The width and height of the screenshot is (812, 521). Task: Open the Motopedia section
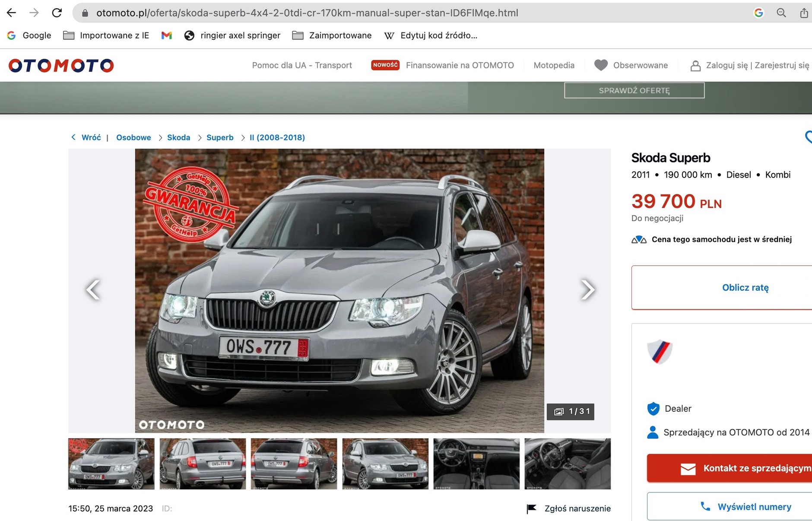click(554, 65)
